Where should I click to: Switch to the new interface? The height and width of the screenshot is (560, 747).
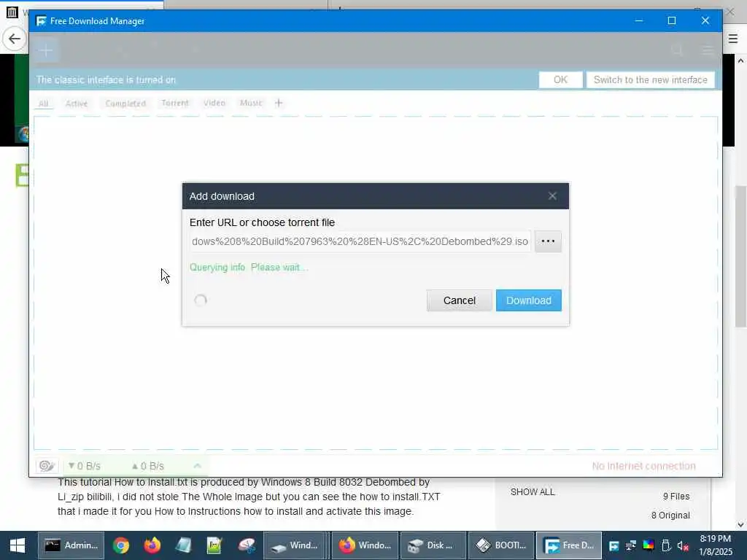click(x=650, y=80)
